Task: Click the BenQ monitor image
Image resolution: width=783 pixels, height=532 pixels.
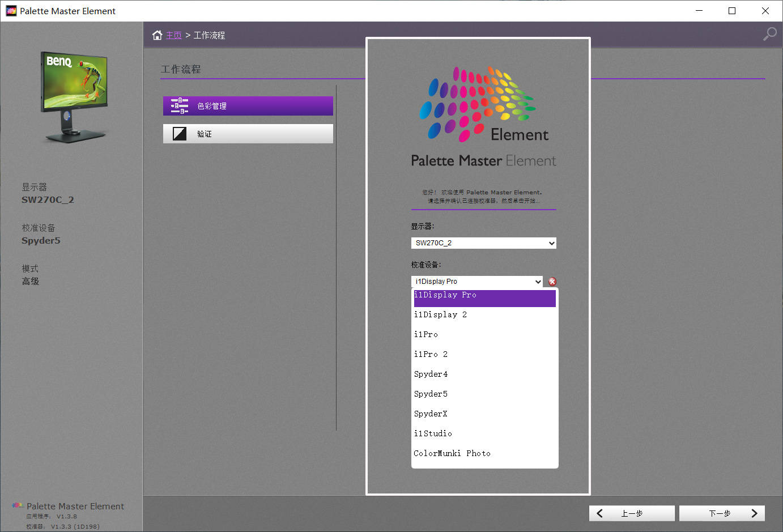Action: [74, 97]
